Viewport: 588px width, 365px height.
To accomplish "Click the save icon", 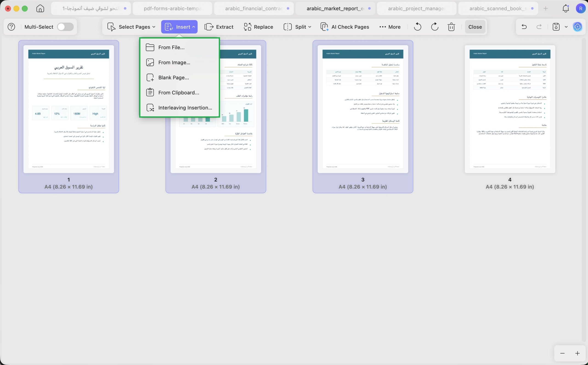I will 556,27.
